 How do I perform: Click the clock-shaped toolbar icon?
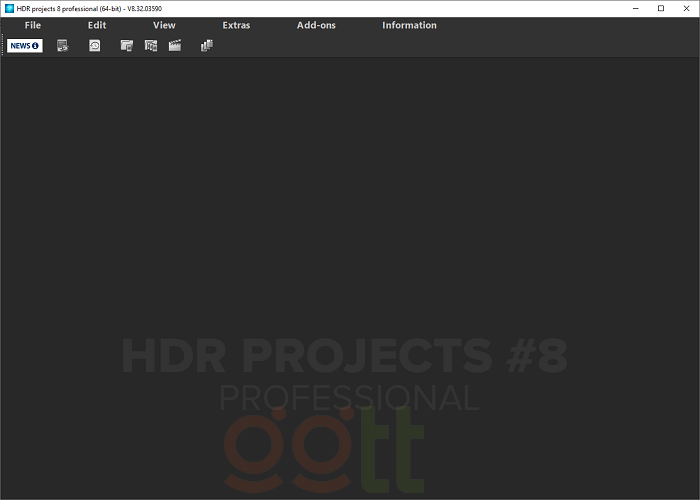pos(94,45)
